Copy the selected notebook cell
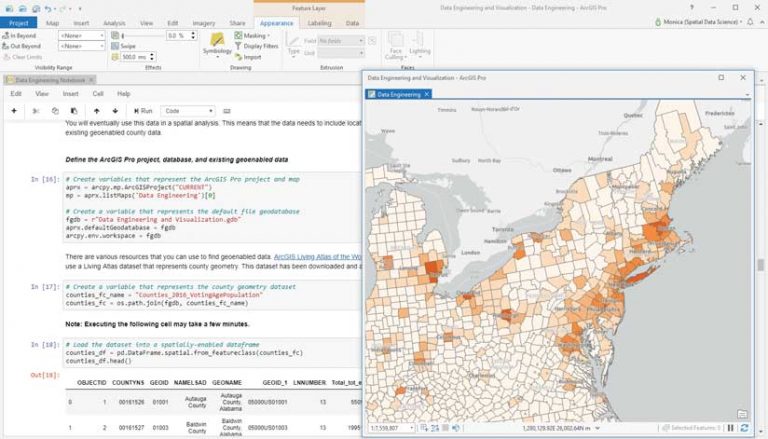The height and width of the screenshot is (439, 768). click(55, 111)
